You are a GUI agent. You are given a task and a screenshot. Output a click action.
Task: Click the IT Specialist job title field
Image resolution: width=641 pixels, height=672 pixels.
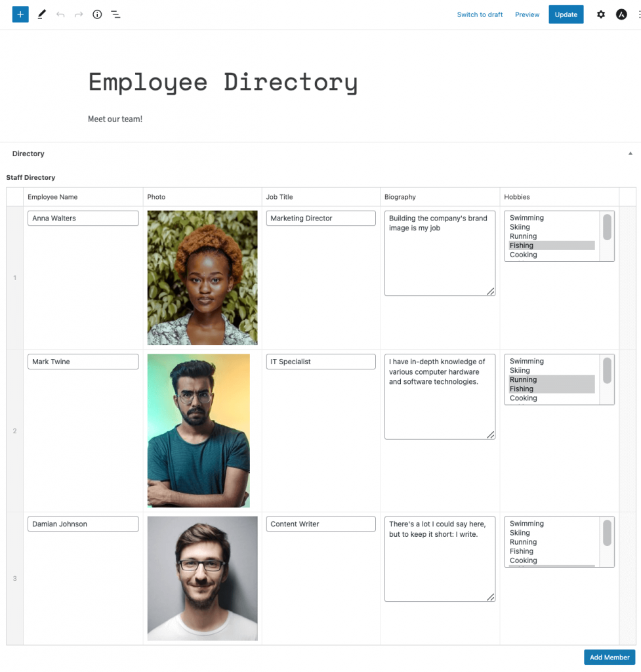point(321,362)
